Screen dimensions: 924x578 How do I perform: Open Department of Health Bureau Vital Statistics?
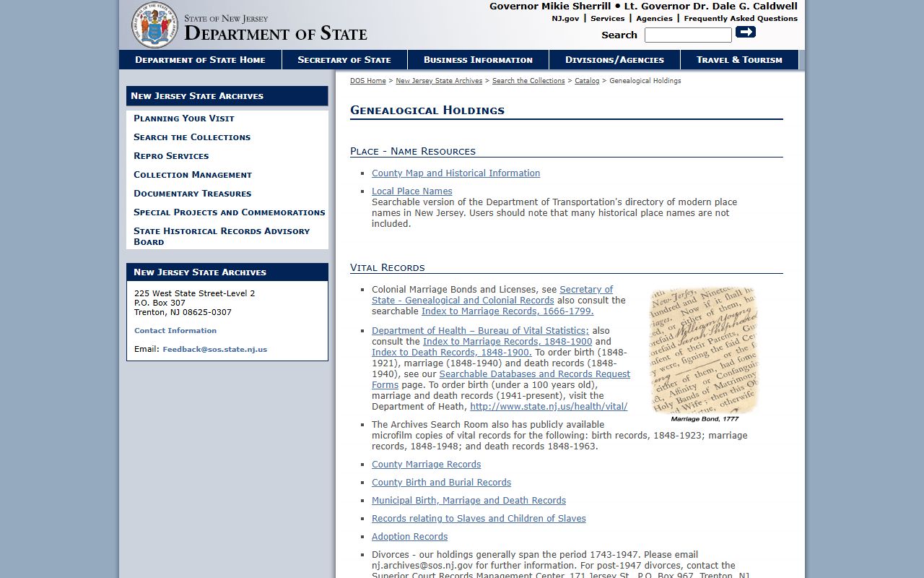(x=480, y=331)
